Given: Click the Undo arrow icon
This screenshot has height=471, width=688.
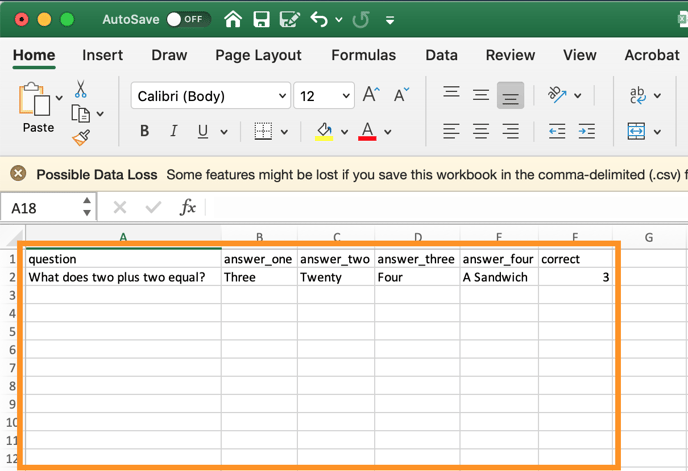Looking at the screenshot, I should (x=319, y=19).
